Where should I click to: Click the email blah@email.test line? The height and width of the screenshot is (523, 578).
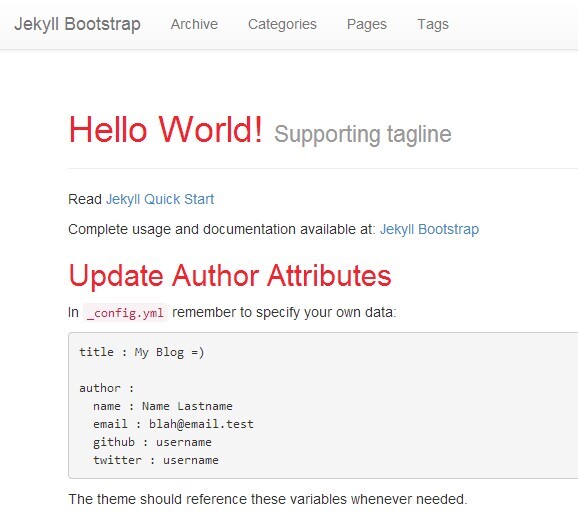point(173,424)
